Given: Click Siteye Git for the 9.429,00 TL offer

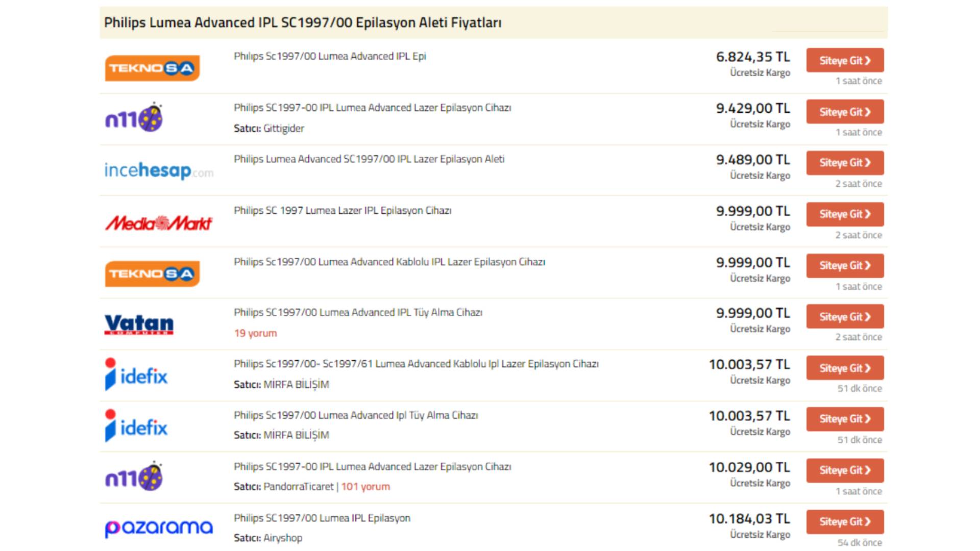Looking at the screenshot, I should tap(845, 112).
